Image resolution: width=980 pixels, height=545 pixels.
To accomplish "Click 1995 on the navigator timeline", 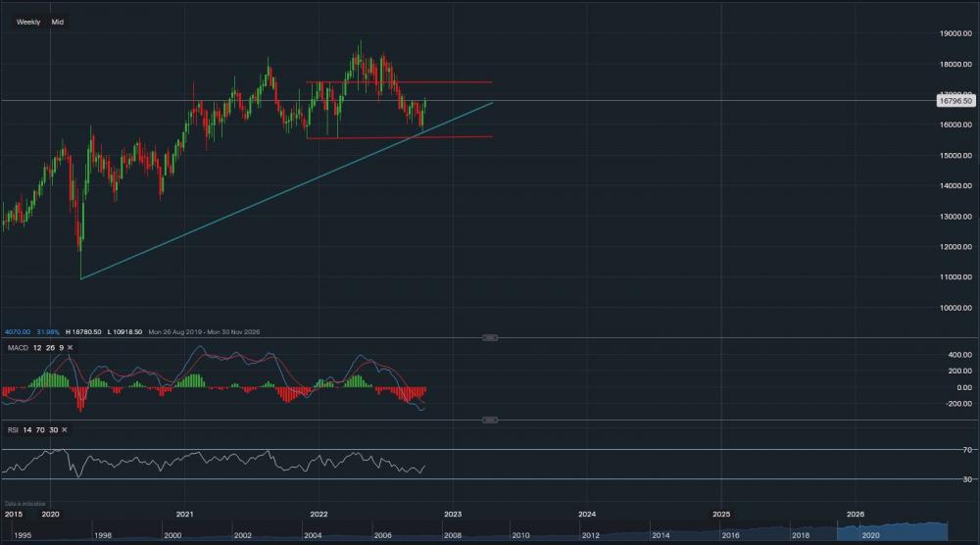I will 22,536.
